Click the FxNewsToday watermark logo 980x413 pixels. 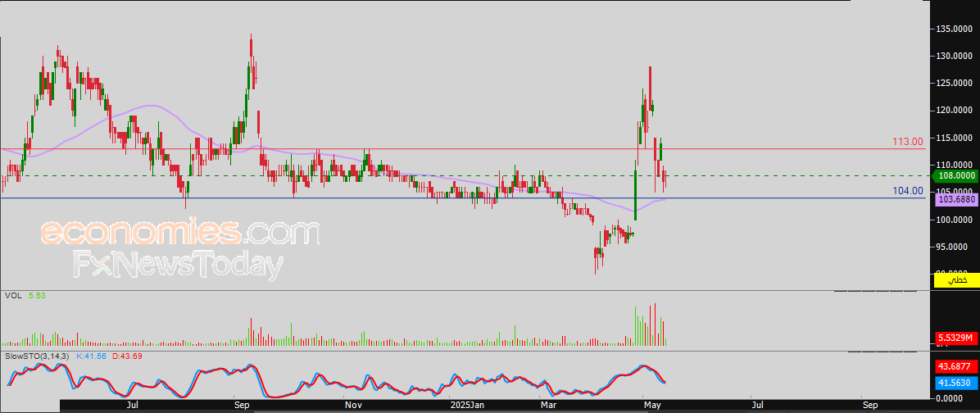pos(179,266)
